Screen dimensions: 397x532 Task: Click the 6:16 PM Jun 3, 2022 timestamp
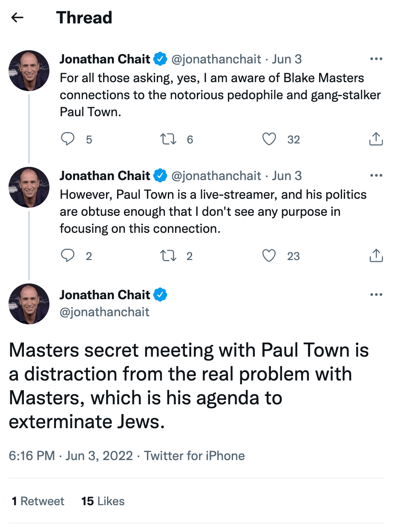[71, 456]
